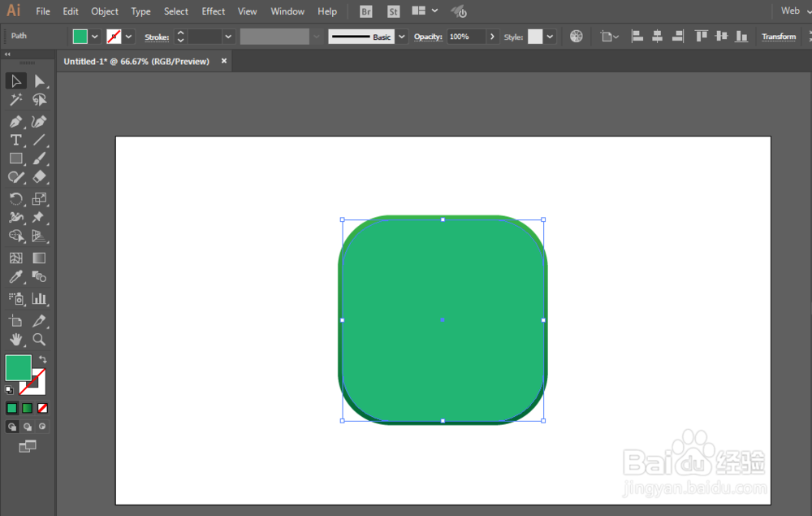Open the Type menu
Screen dimensions: 812x516
pos(140,11)
